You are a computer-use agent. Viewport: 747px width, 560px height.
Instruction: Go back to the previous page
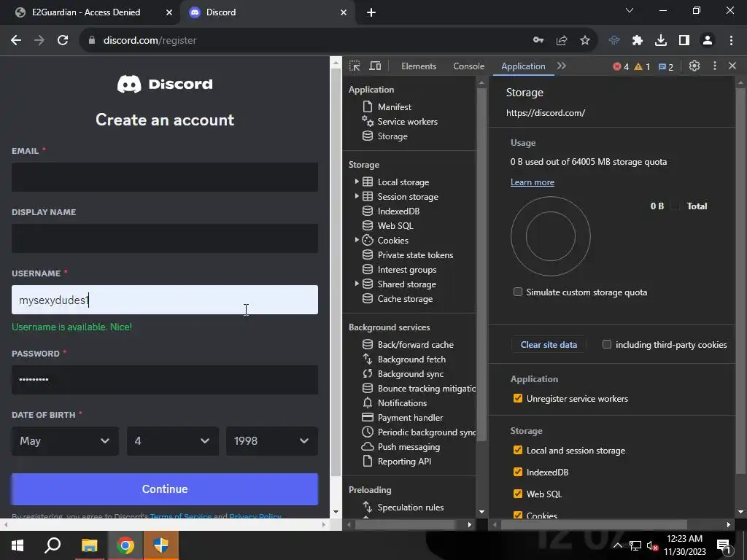[x=16, y=41]
